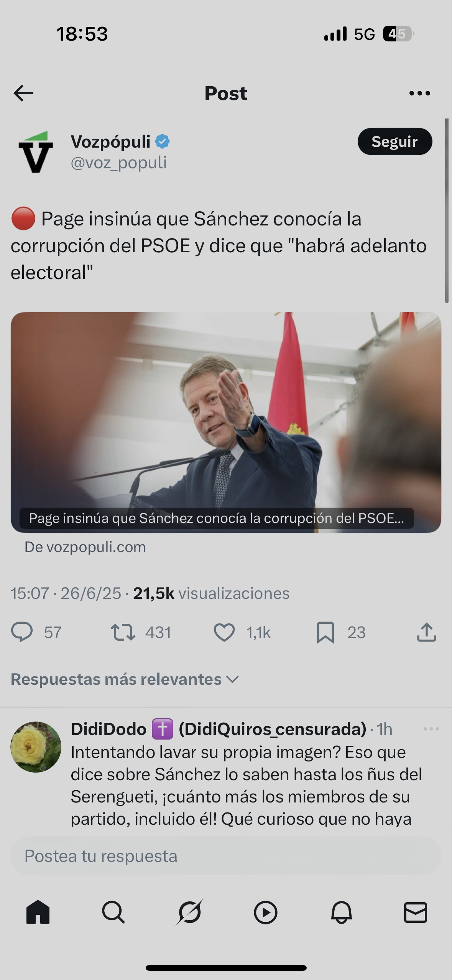This screenshot has width=452, height=980.
Task: Open the video play tab in bottom bar
Action: pyautogui.click(x=265, y=912)
